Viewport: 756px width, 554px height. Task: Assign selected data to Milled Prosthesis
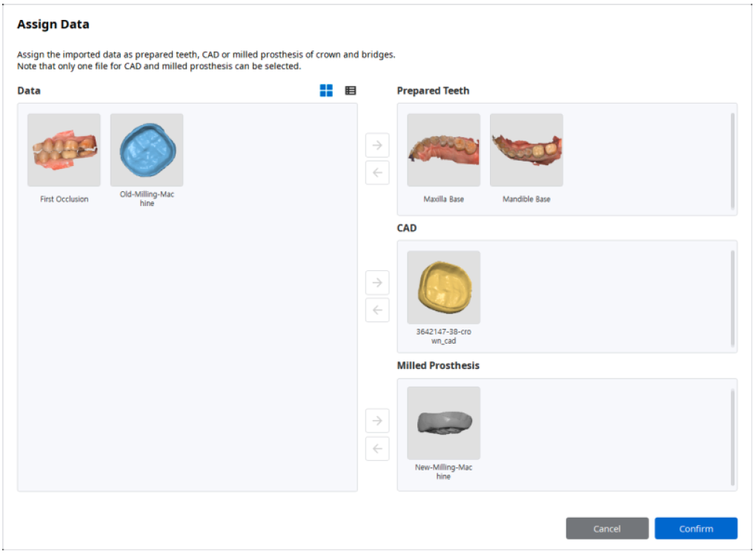(377, 421)
